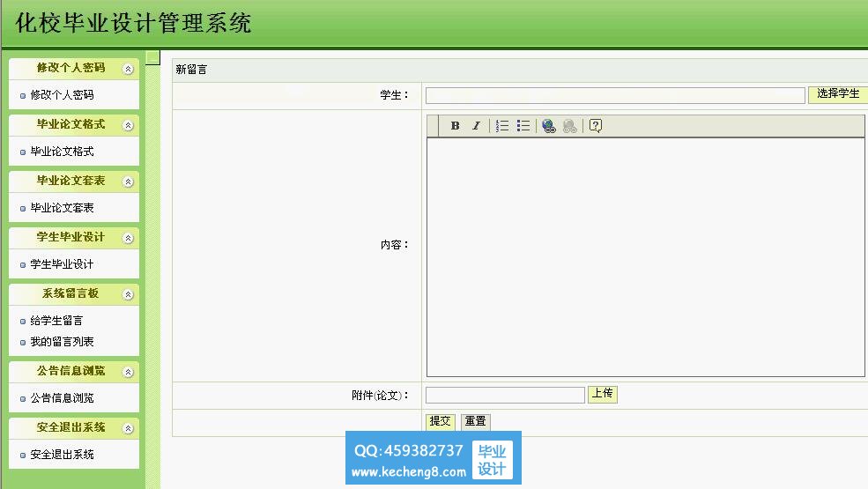Click the 上传 upload button
This screenshot has height=489, width=868.
tap(602, 394)
